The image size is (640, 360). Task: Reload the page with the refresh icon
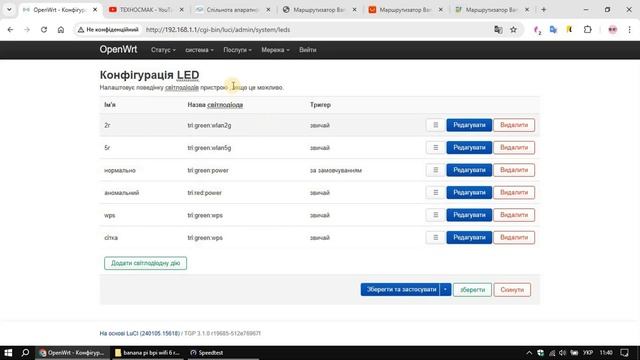tap(44, 29)
